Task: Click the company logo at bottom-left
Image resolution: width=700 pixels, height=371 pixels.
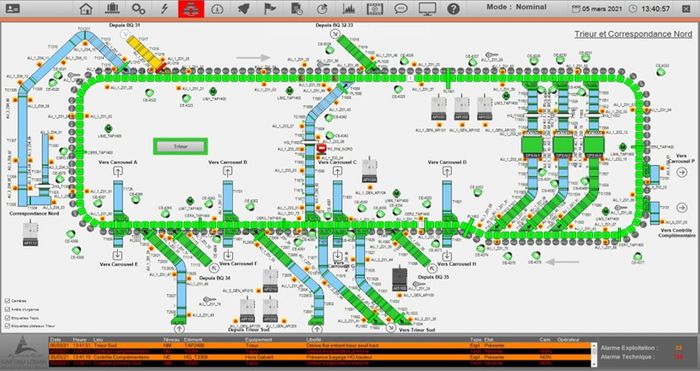Action: click(x=24, y=352)
